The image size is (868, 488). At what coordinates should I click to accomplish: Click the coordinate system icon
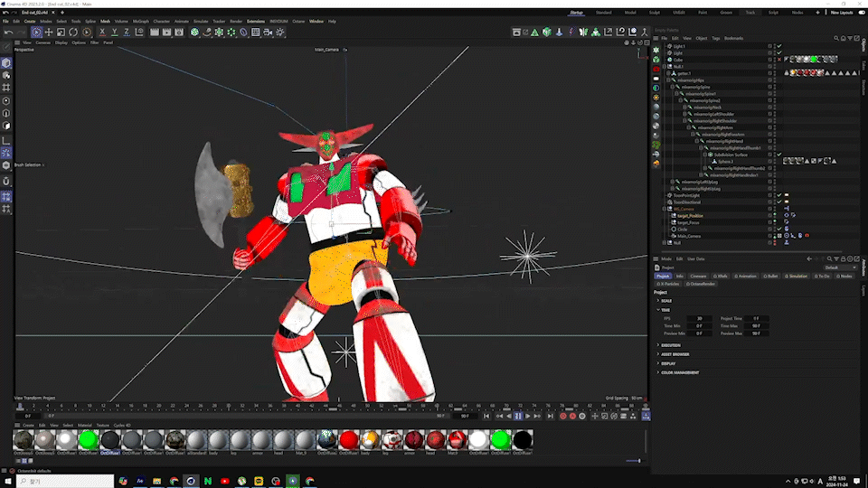coord(139,33)
